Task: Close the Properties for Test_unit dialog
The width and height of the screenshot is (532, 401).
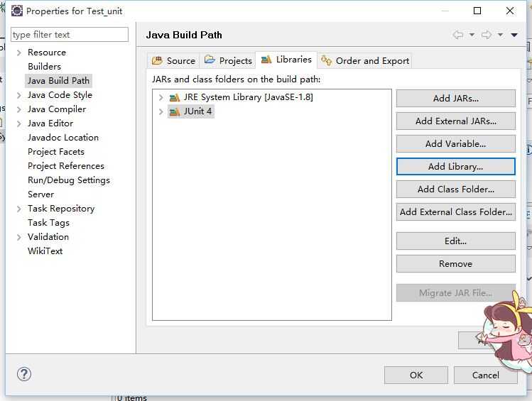Action: (x=509, y=11)
